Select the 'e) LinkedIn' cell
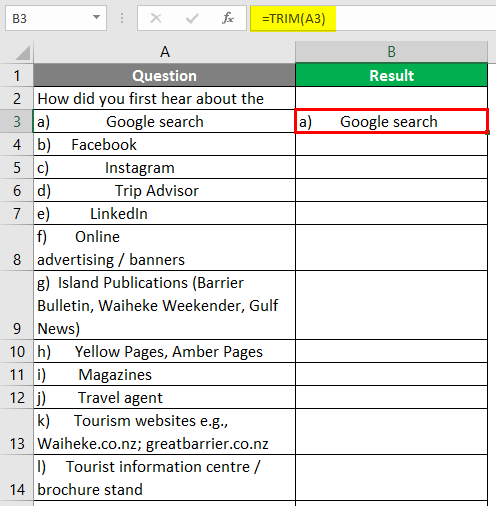Image resolution: width=496 pixels, height=506 pixels. (164, 213)
